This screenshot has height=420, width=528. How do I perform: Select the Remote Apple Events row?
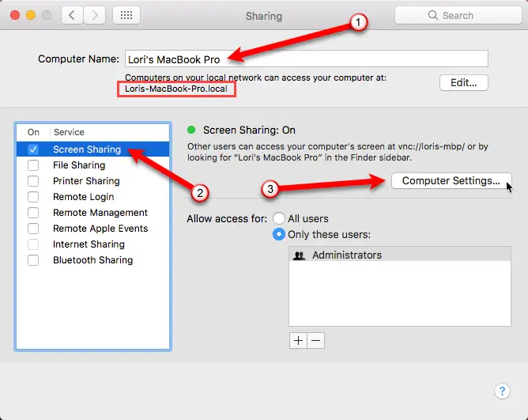pyautogui.click(x=93, y=229)
